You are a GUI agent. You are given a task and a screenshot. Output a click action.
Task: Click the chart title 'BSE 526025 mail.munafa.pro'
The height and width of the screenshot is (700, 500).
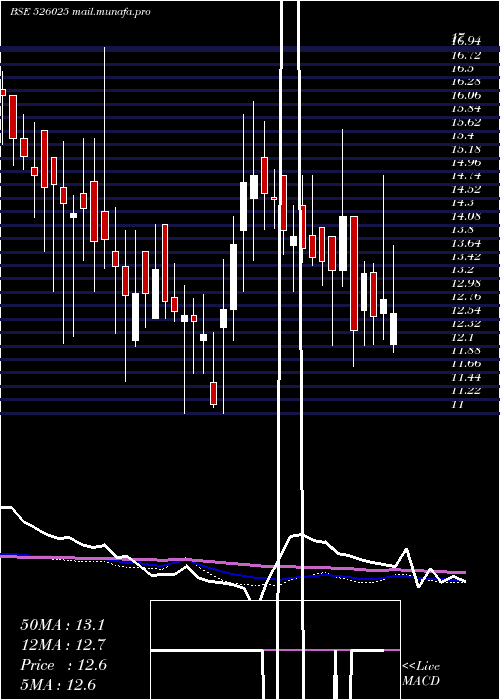(x=80, y=12)
